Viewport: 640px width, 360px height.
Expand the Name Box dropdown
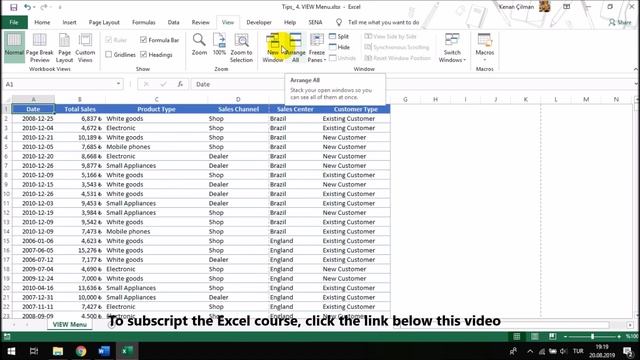click(x=118, y=84)
